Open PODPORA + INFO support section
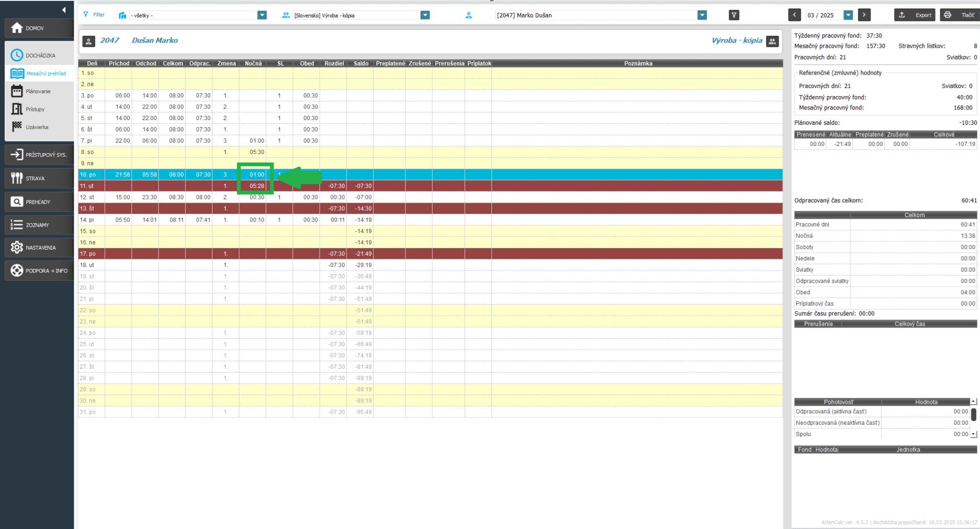The height and width of the screenshot is (529, 980). 17,270
